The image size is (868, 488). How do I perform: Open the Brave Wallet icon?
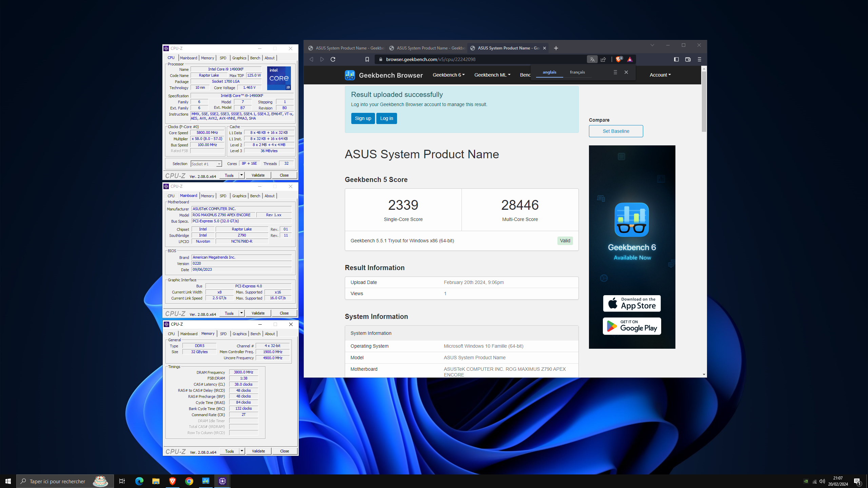(688, 59)
